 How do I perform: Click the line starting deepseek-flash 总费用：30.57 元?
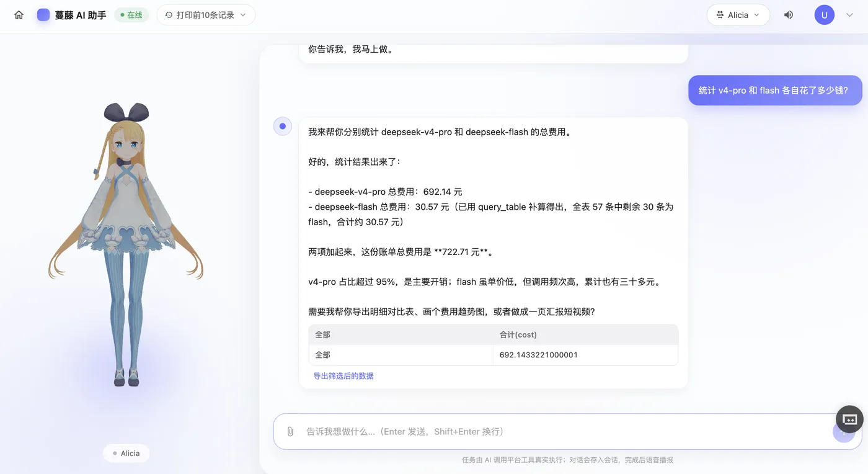[490, 214]
